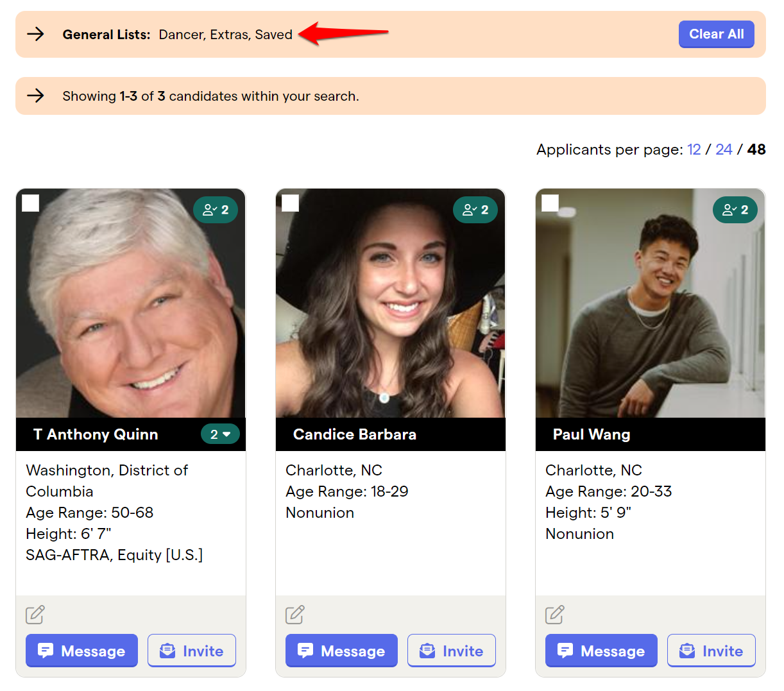Open T Anthony Quinn's headshot photo

131,303
